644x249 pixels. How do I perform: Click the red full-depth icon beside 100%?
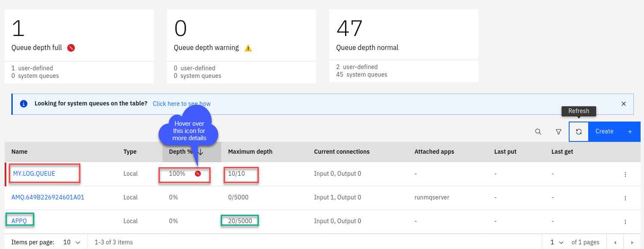[x=197, y=174]
